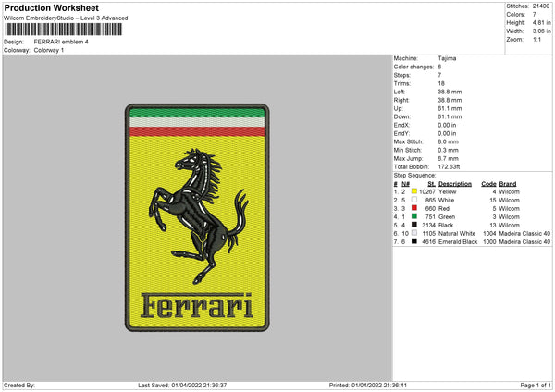The height and width of the screenshot is (392, 555).
Task: Click the Trims value 18
Action: pyautogui.click(x=441, y=83)
